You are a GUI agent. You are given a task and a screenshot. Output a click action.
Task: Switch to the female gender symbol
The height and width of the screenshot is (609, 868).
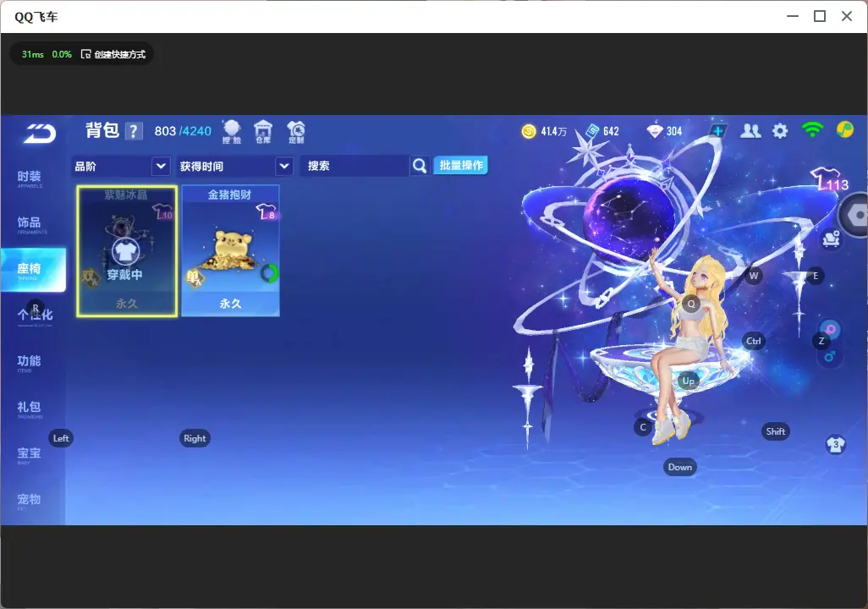click(831, 330)
